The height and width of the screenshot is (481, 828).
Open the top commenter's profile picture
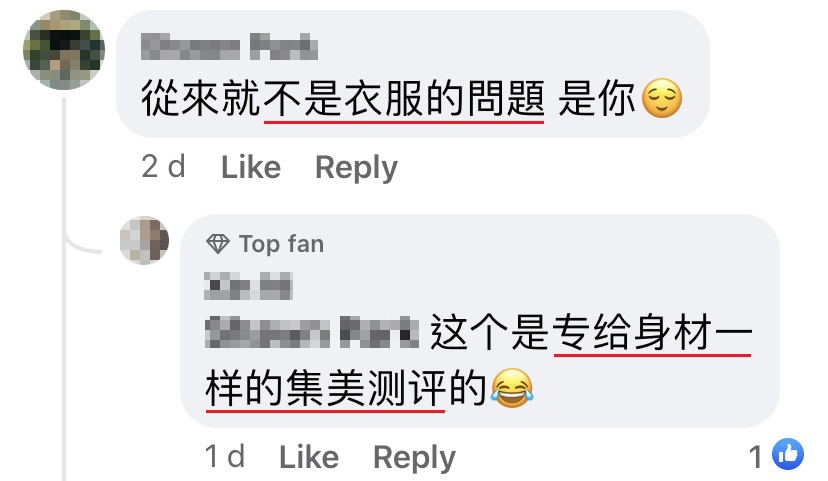64,50
